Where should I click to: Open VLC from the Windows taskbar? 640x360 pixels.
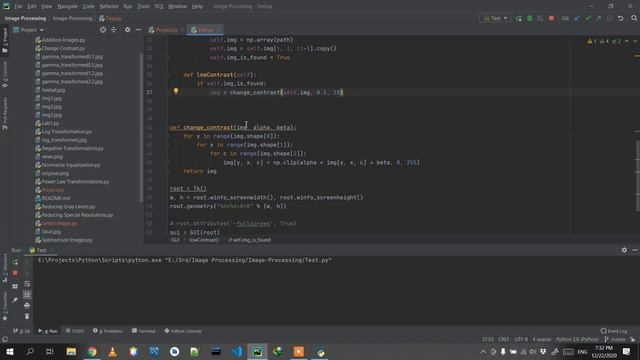point(113,351)
